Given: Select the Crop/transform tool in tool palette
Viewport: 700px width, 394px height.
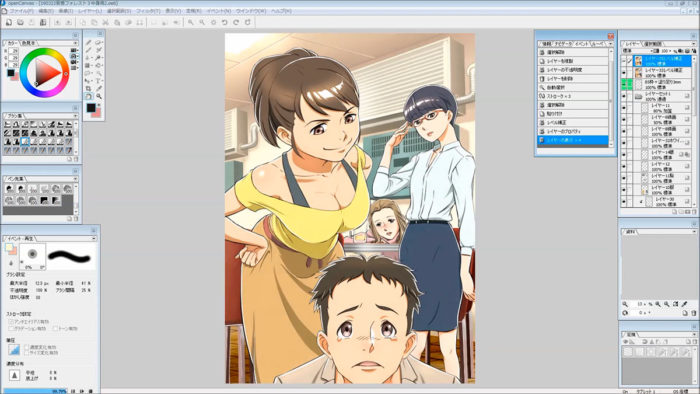Looking at the screenshot, I should click(89, 89).
